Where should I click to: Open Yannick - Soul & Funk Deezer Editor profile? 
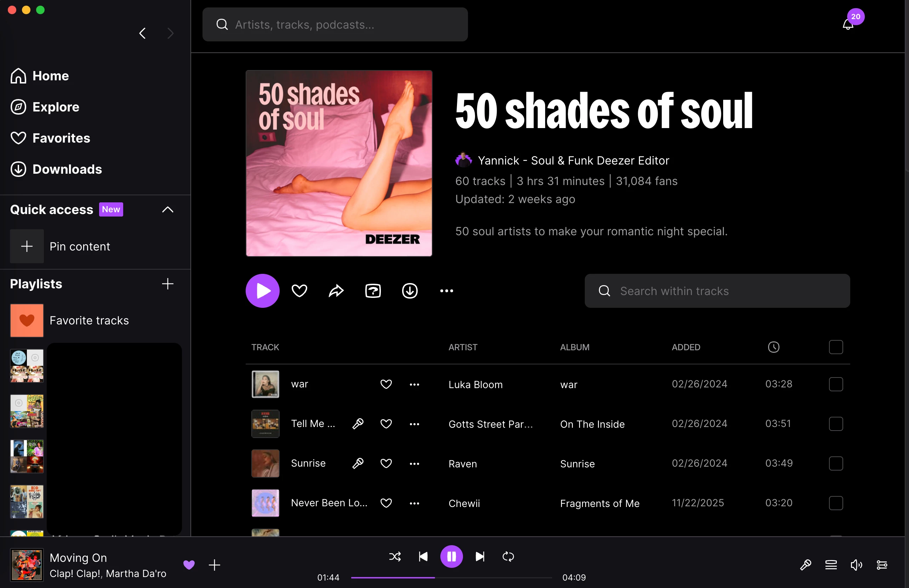[x=573, y=160]
